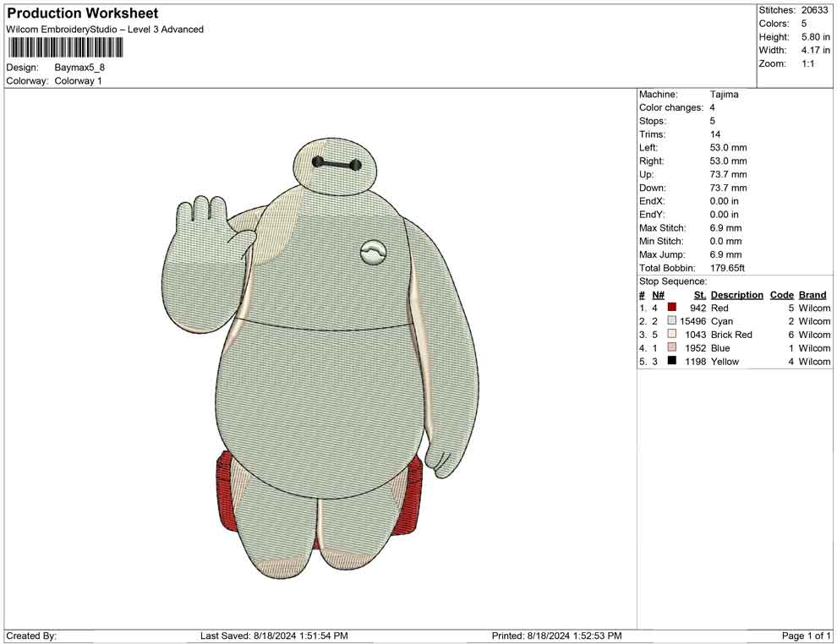Click the Max Stitch value '6.9 mm'

[725, 227]
